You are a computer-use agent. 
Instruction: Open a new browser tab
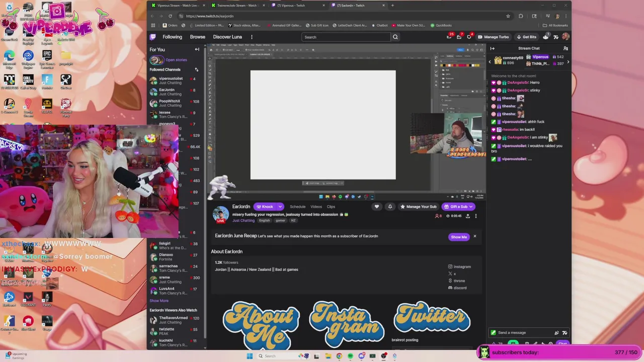(x=393, y=5)
